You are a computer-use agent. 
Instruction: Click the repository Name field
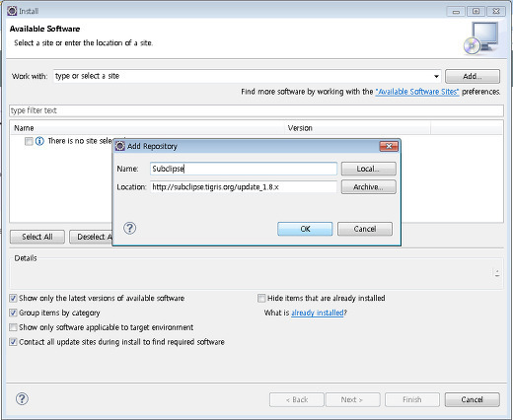pyautogui.click(x=244, y=169)
